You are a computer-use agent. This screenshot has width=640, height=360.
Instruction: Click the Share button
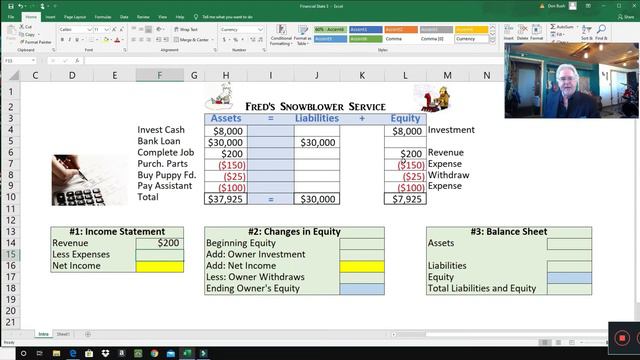tap(626, 17)
